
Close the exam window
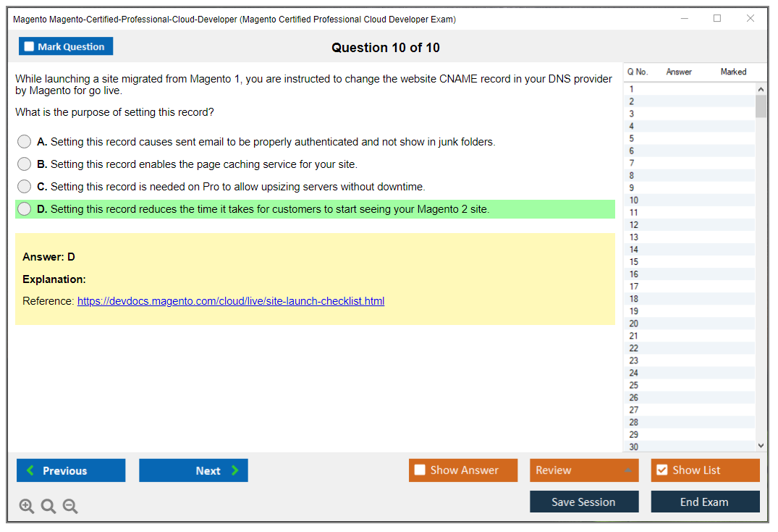(750, 19)
